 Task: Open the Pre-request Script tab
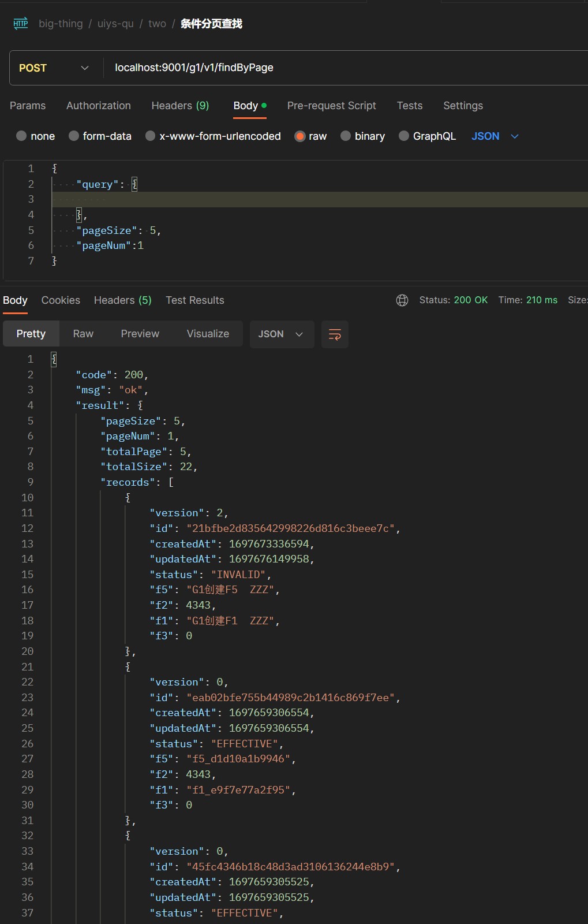tap(332, 106)
